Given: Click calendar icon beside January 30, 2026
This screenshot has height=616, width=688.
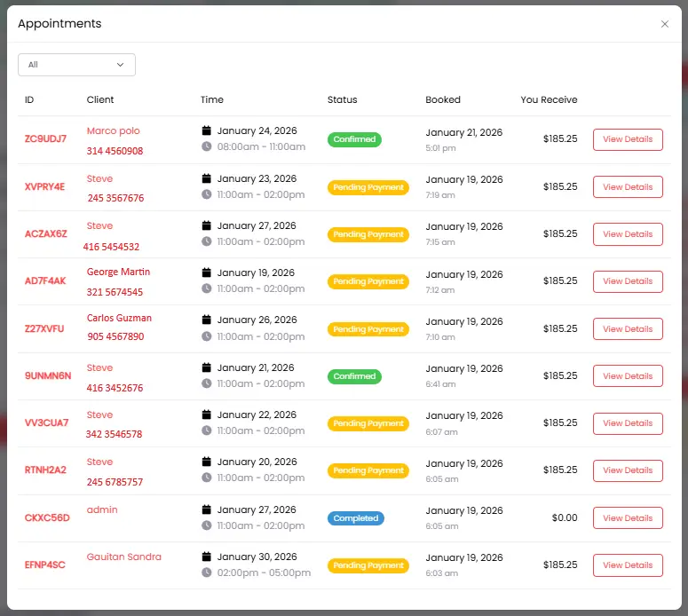Looking at the screenshot, I should coord(207,557).
